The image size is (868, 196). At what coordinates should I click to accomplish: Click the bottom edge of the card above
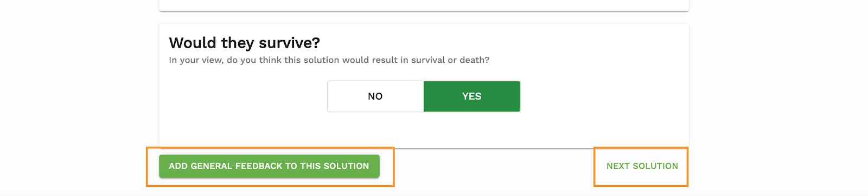click(424, 10)
